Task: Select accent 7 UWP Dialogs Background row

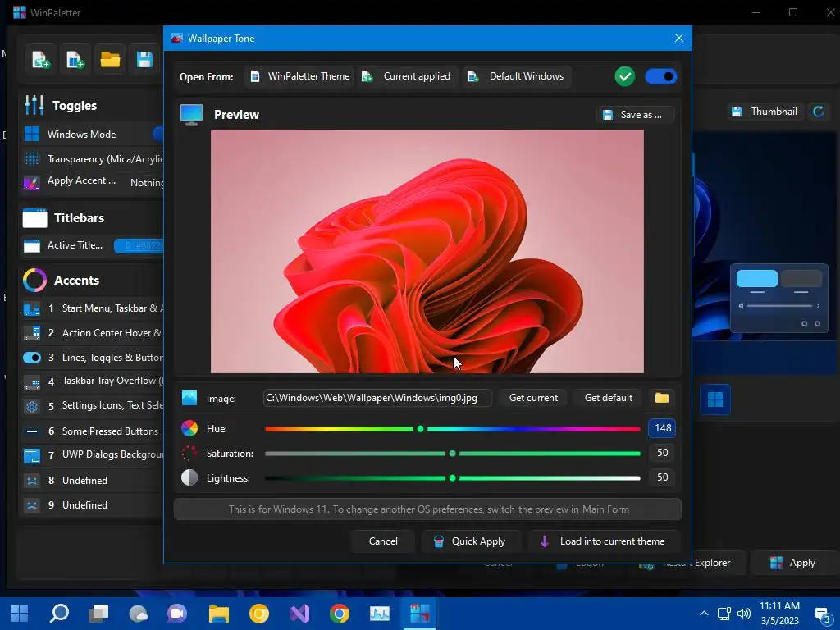Action: (92, 454)
